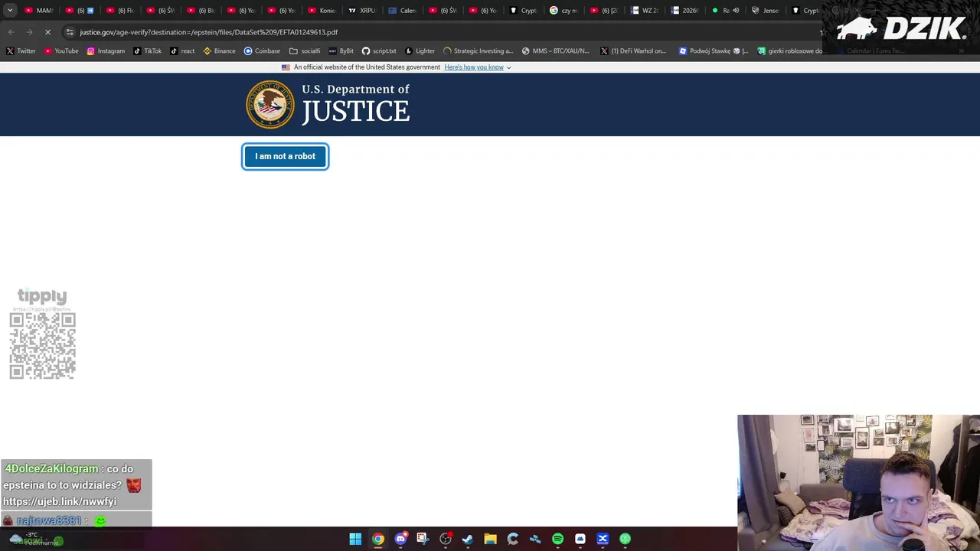Switch to the XRPU TradingView tab
This screenshot has height=551, width=980.
(362, 11)
